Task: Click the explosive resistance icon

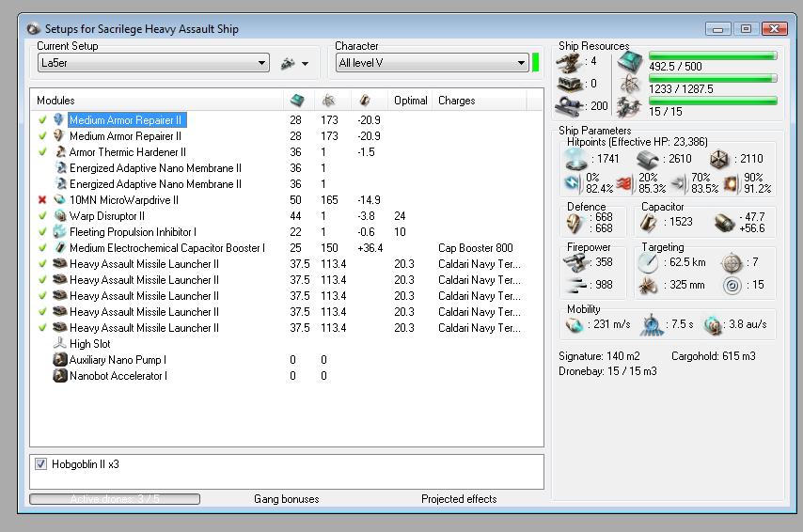Action: (x=732, y=183)
